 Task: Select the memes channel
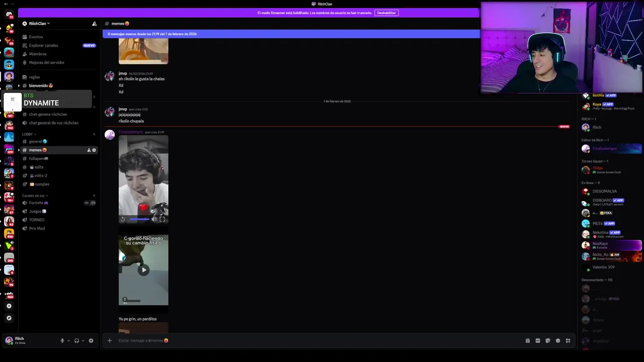click(58, 150)
